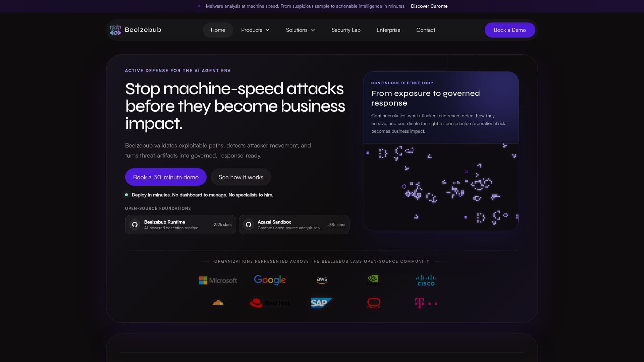Viewport: 644px width, 362px height.
Task: Click Book a 30-minute demo
Action: pos(166,177)
